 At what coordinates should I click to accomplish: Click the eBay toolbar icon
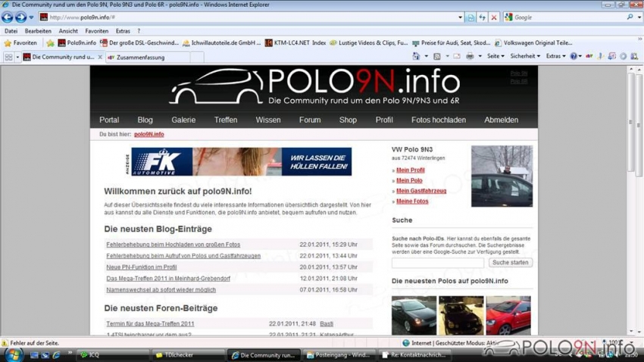pyautogui.click(x=589, y=56)
